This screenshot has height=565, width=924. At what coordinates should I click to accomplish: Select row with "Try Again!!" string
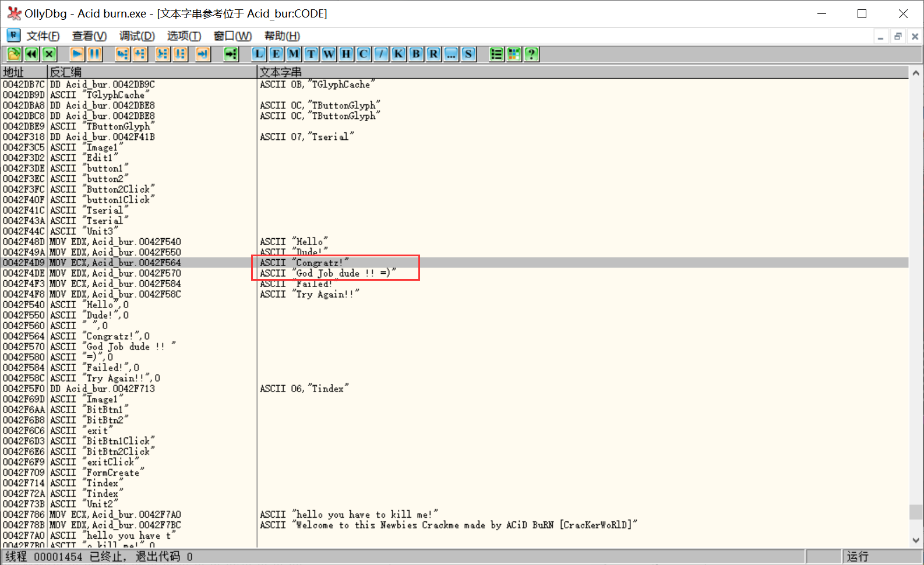tap(454, 294)
